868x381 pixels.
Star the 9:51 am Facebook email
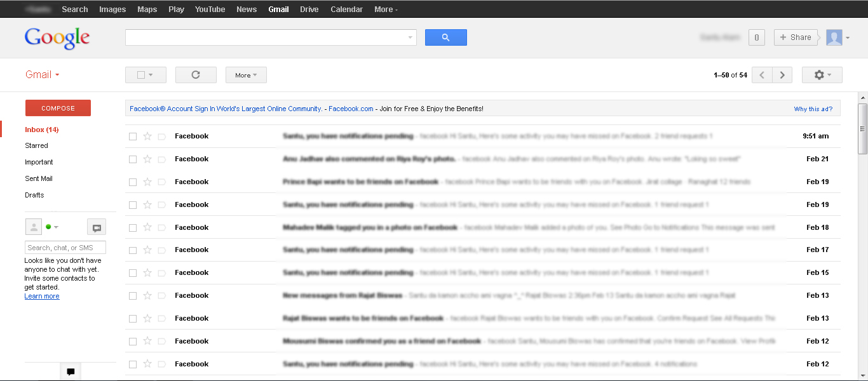tap(147, 136)
